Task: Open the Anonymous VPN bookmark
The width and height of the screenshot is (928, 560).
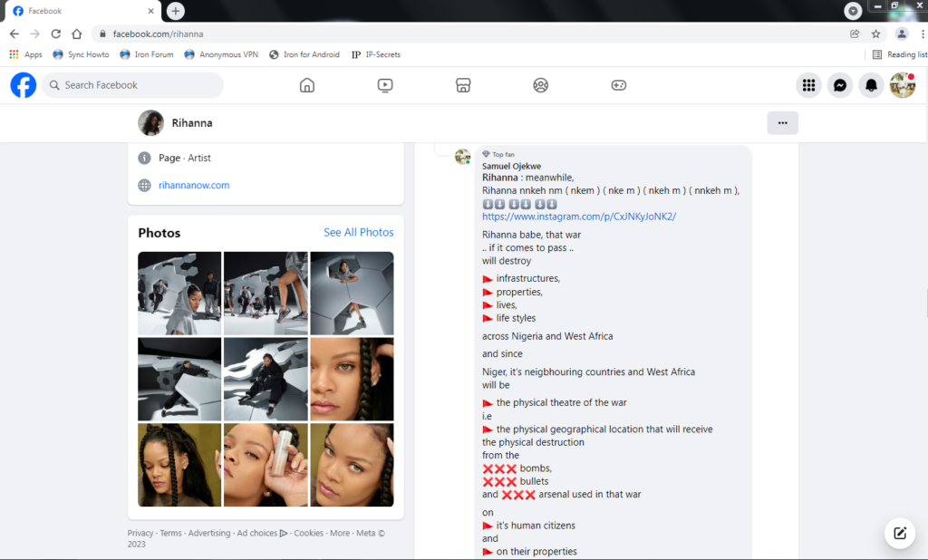Action: point(221,54)
